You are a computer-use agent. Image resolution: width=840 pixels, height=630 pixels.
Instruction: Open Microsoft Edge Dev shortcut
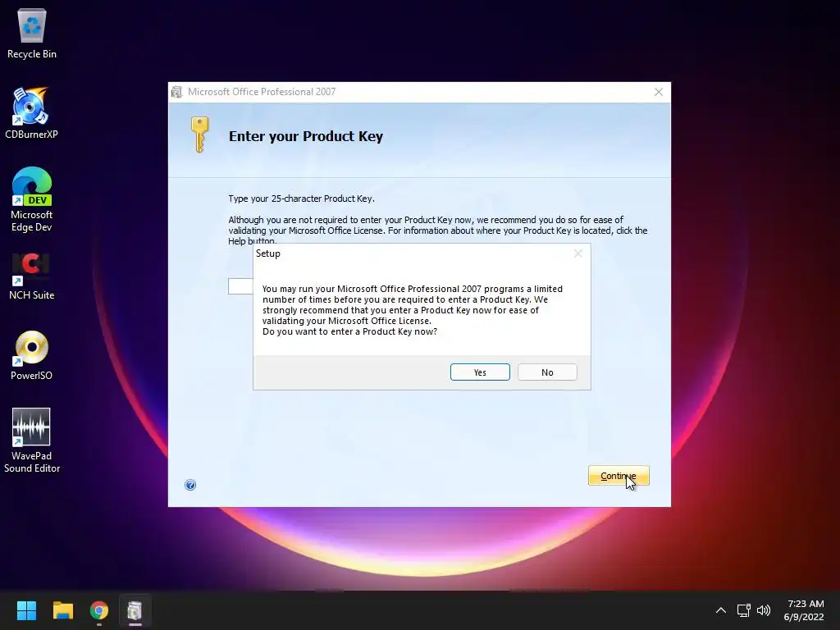(32, 199)
